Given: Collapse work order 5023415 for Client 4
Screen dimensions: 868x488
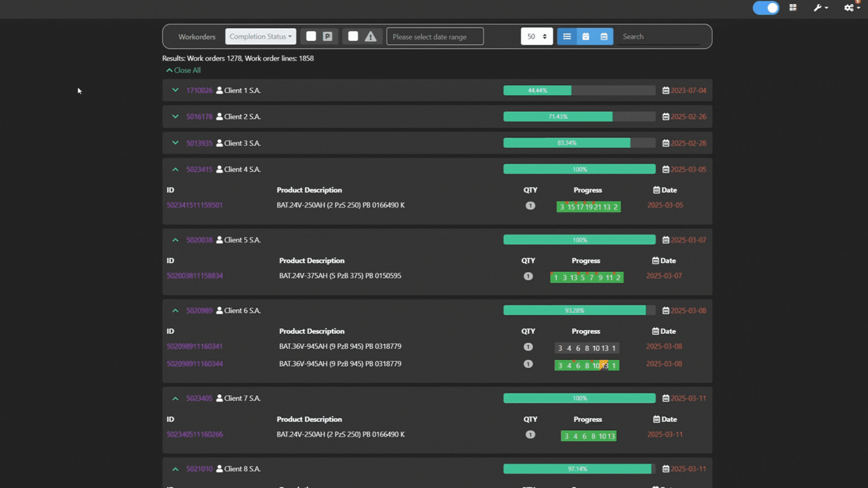Looking at the screenshot, I should pos(175,169).
